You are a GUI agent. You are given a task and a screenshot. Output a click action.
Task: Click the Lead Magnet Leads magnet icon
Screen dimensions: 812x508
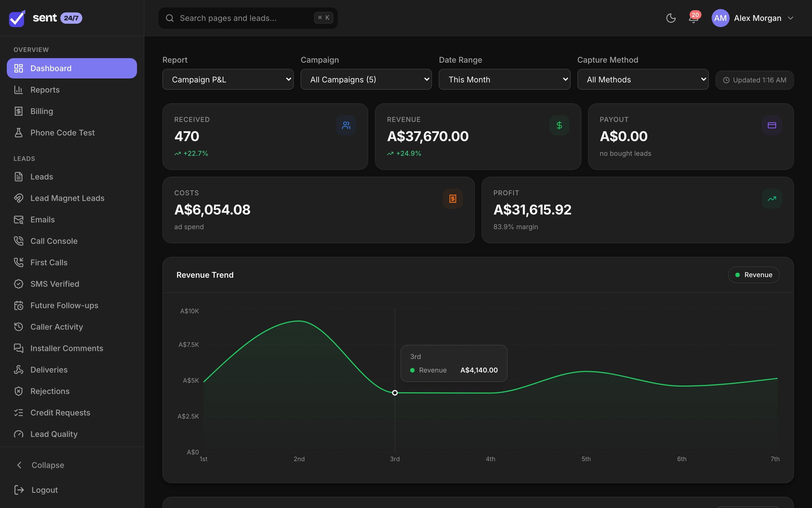pos(19,198)
